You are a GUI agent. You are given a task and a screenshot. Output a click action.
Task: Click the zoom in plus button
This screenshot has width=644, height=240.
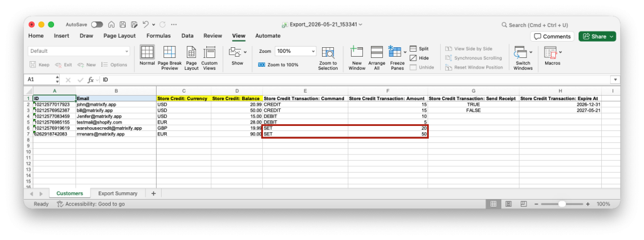coord(588,204)
